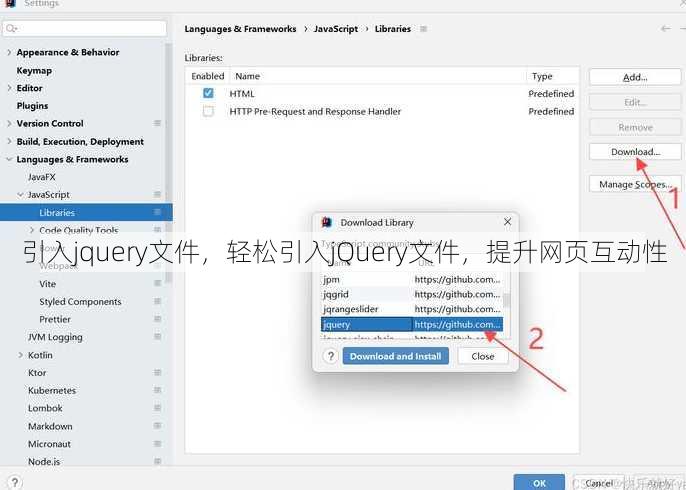Open Node.js settings
This screenshot has height=490, width=686.
[44, 462]
